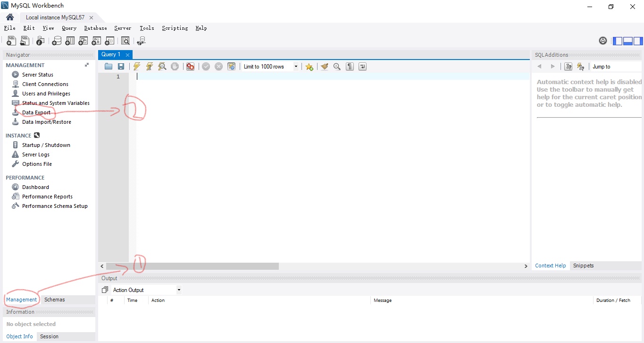The image size is (644, 343).
Task: Open Data Export
Action: coord(36,112)
